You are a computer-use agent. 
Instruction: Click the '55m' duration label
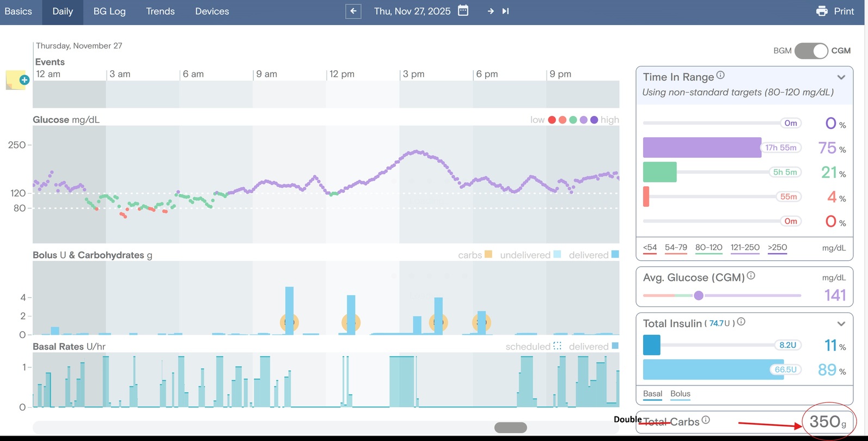(x=788, y=197)
